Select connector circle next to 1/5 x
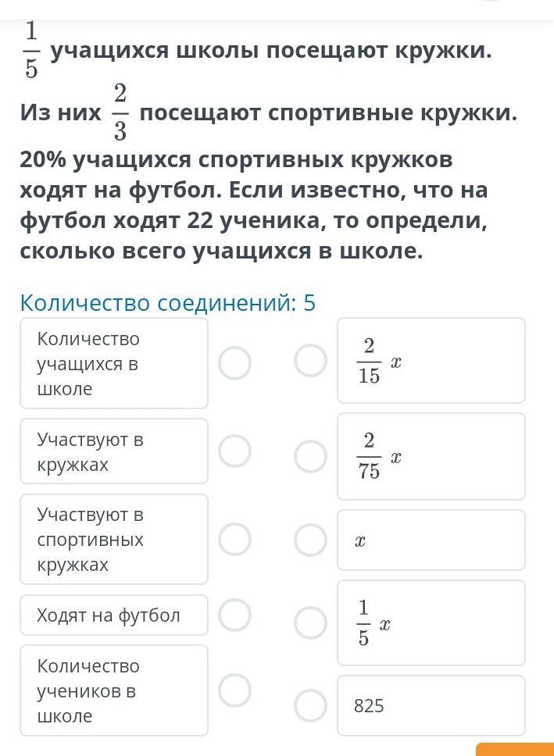554x756 pixels. 311,623
